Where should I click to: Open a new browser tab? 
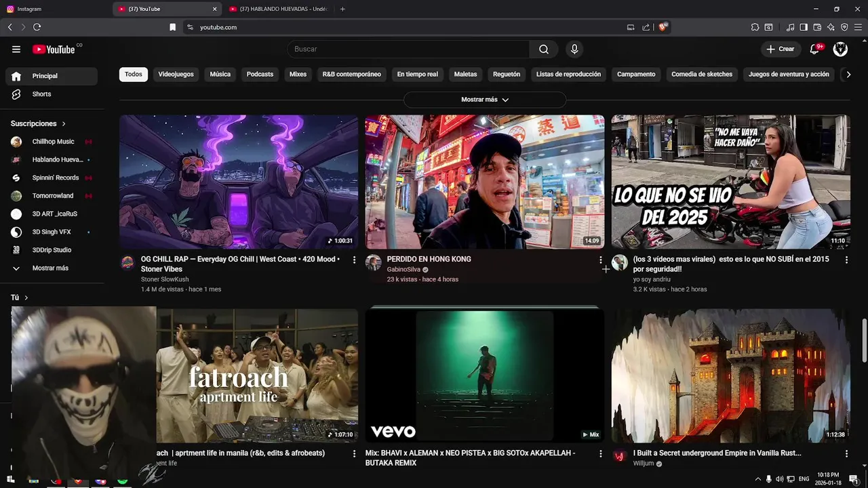pos(342,9)
